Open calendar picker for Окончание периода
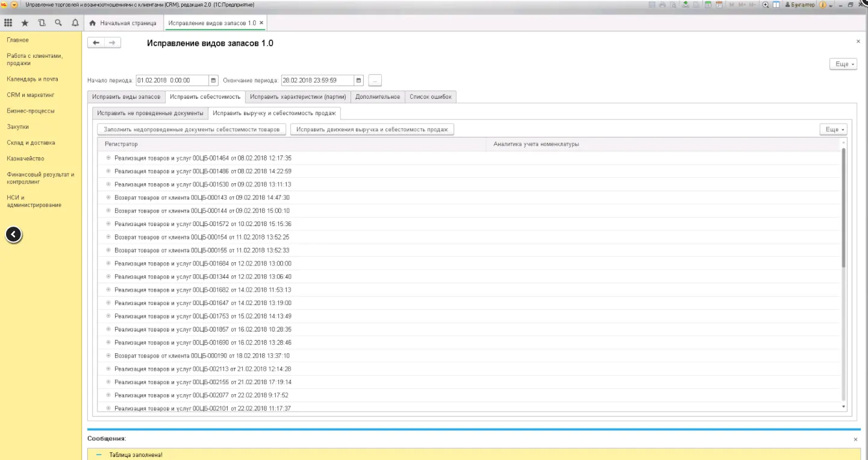The image size is (868, 460). click(359, 80)
